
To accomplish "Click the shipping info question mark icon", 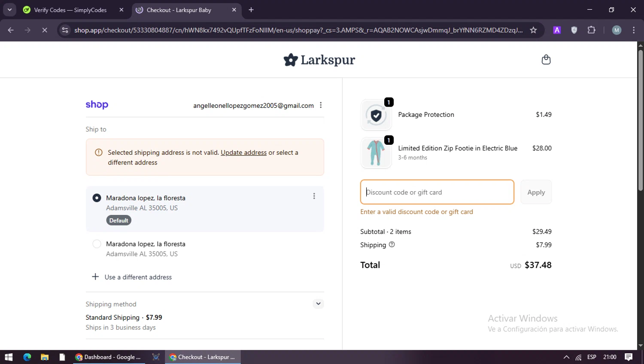I will click(392, 245).
